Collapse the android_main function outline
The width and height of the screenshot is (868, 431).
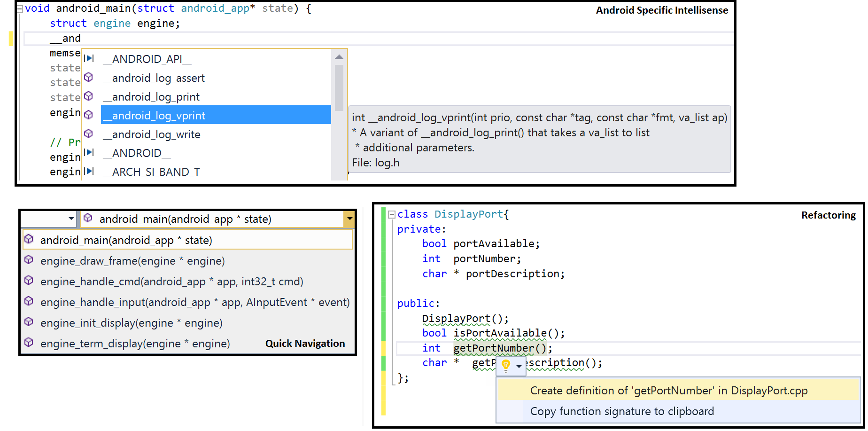click(20, 8)
